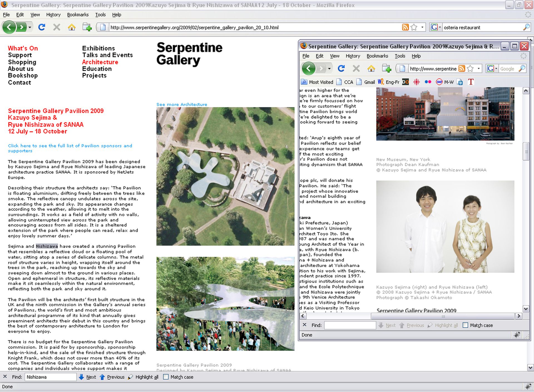The height and width of the screenshot is (392, 534).
Task: Open the Exhibitions navigation link
Action: (98, 48)
